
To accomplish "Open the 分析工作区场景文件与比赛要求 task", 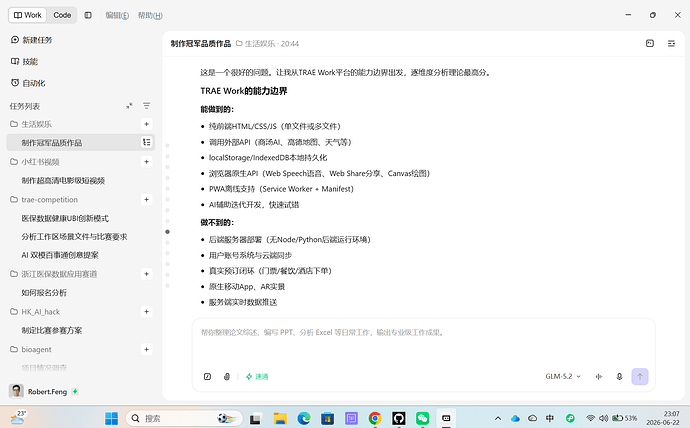I will tap(74, 237).
